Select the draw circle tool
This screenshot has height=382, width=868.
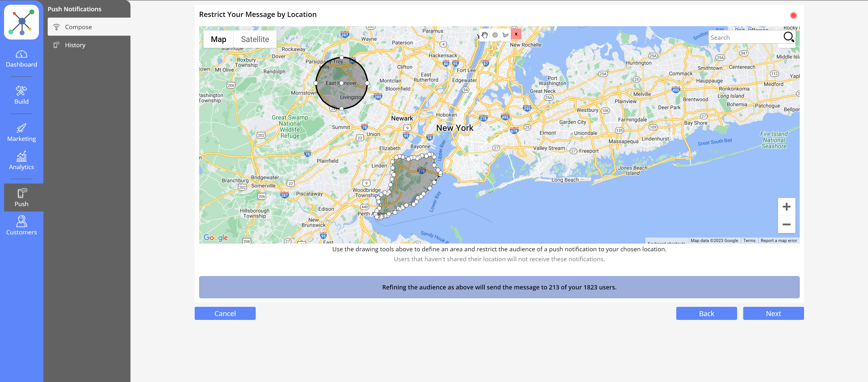pos(495,35)
